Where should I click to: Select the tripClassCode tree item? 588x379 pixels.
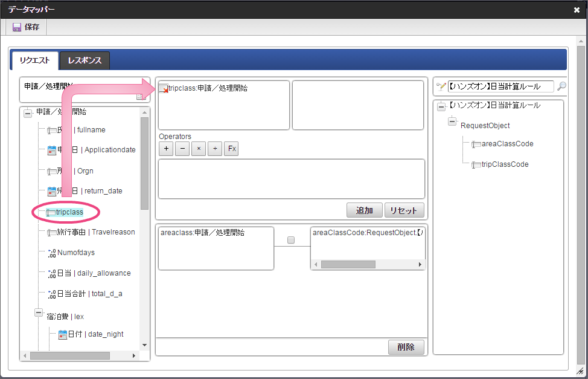pos(505,164)
